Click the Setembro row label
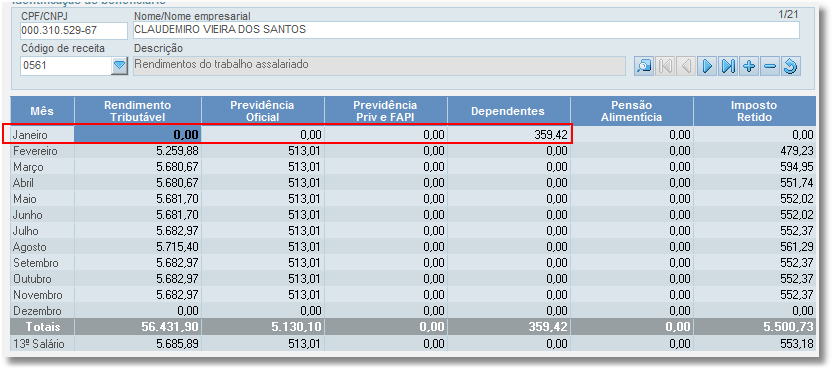This screenshot has height=371, width=833. tap(42, 263)
